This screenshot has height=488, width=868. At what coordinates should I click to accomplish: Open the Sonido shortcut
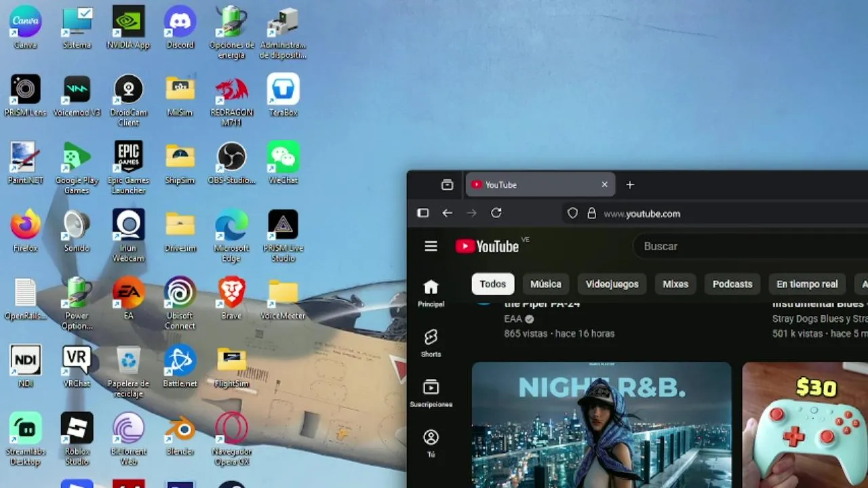(77, 231)
